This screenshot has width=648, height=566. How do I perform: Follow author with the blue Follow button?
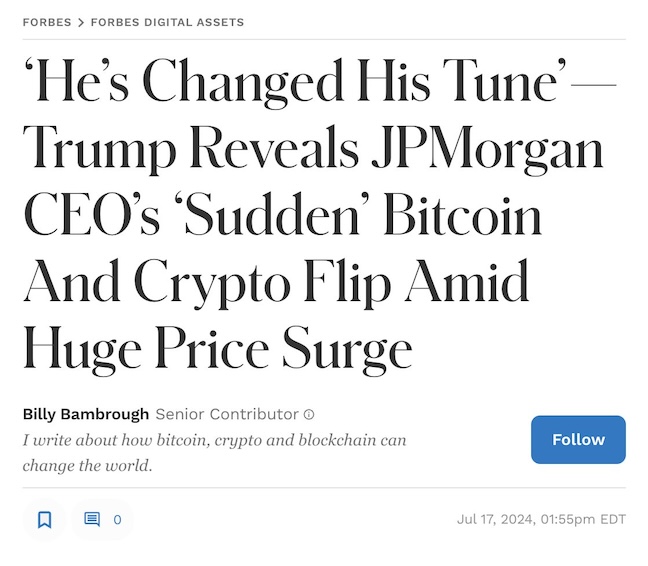coord(578,439)
